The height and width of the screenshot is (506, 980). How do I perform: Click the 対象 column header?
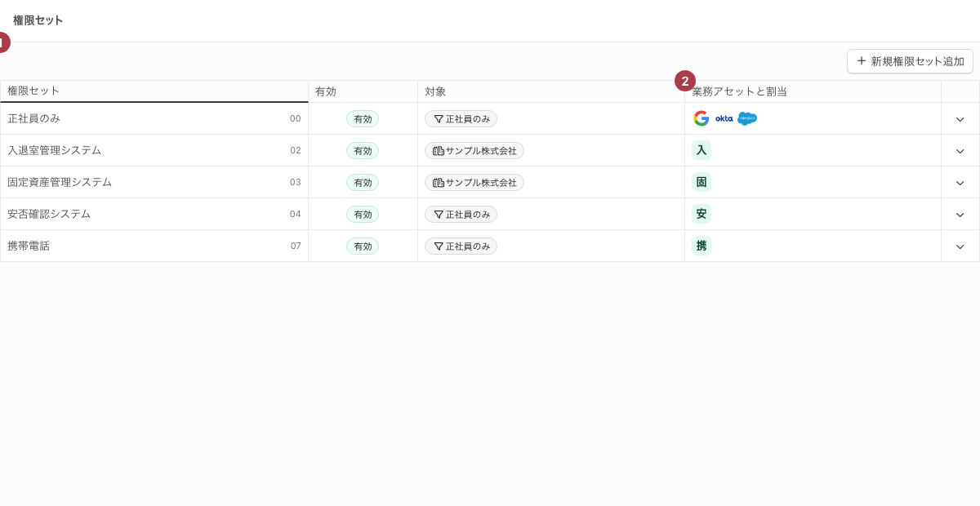pyautogui.click(x=551, y=91)
